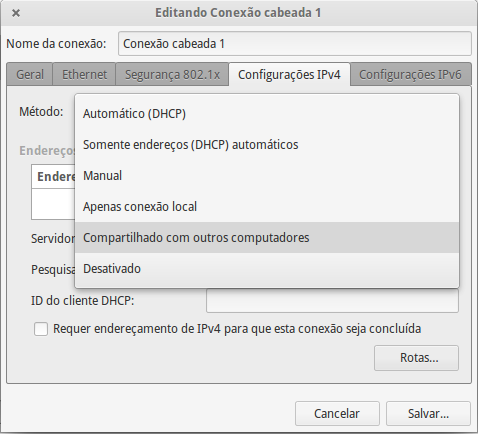The height and width of the screenshot is (434, 478).
Task: Click the Cancelar button
Action: pos(337,414)
